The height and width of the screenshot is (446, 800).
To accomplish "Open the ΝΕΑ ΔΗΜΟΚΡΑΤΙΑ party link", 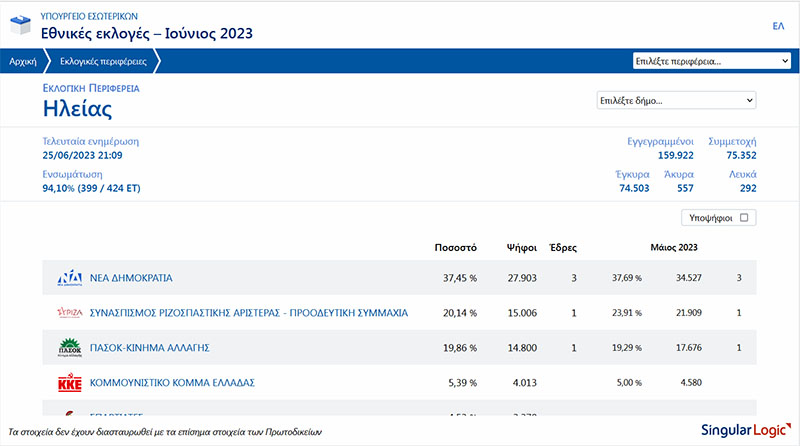I will pos(132,278).
